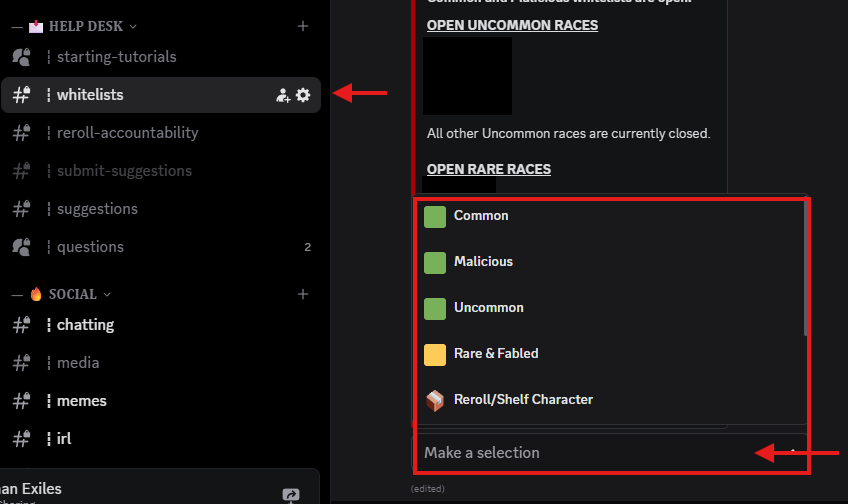Click the HELP DESK category emoji icon

pos(36,26)
